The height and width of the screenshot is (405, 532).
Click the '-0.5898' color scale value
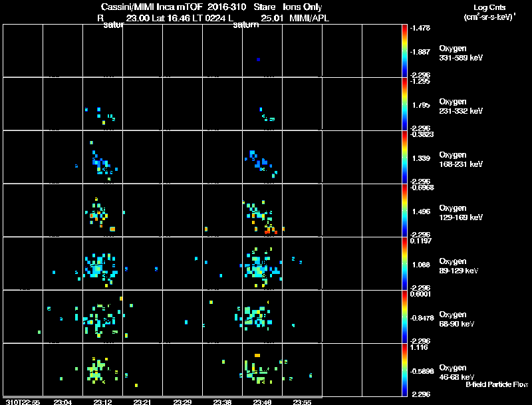point(422,371)
